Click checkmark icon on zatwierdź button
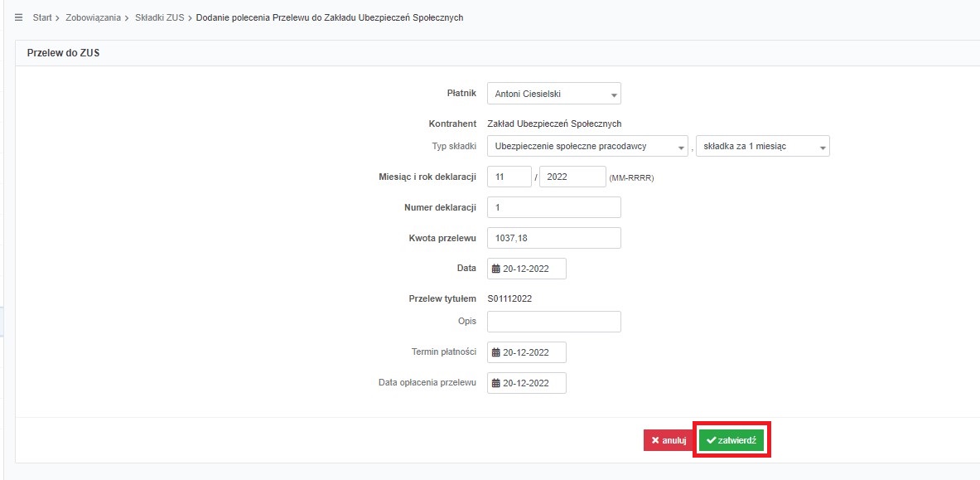 coord(711,440)
